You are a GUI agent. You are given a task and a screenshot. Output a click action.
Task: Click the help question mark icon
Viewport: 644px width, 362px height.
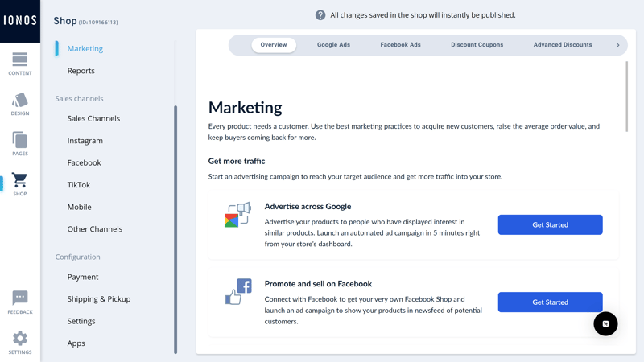(320, 15)
